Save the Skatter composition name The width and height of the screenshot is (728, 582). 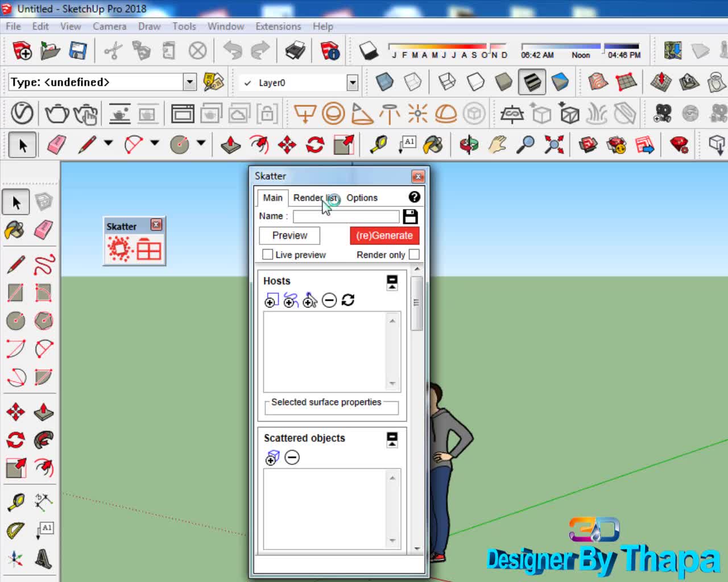(410, 217)
